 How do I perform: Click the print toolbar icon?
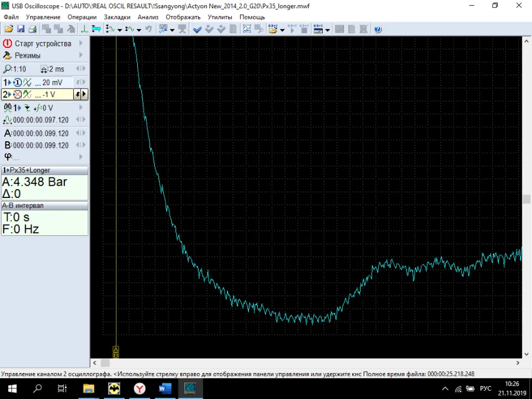(33, 29)
